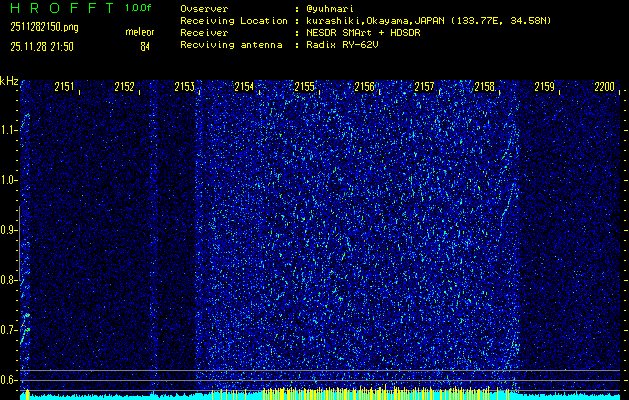Click the 2158 time label
Viewport: 629px width, 400px height.
(485, 87)
